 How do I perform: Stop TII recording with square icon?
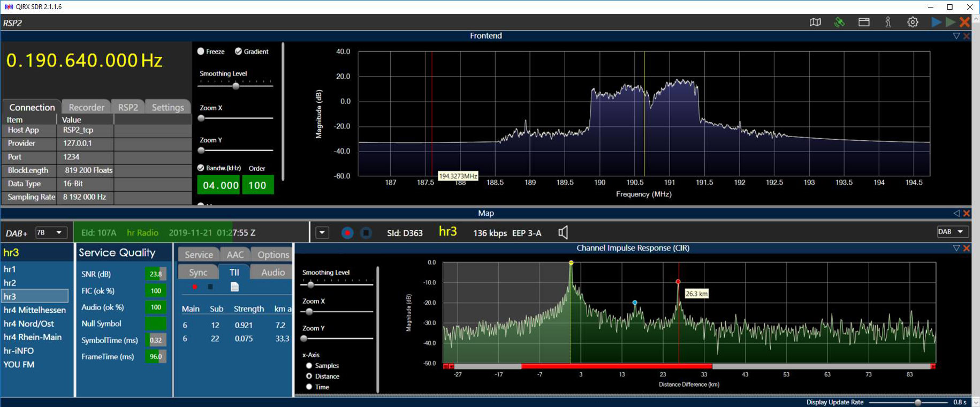[x=210, y=287]
